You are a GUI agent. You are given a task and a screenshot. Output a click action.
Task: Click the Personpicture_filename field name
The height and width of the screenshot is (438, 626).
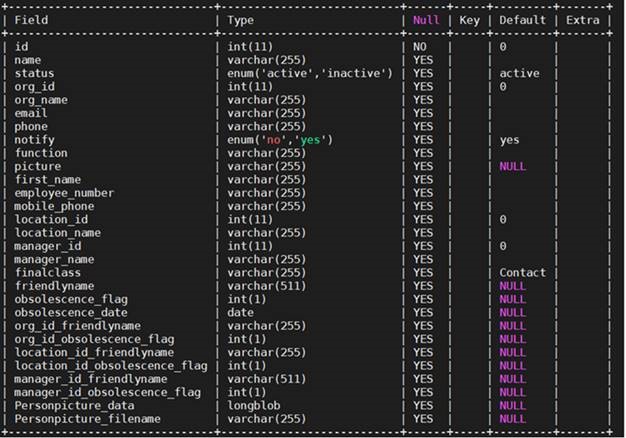click(88, 418)
